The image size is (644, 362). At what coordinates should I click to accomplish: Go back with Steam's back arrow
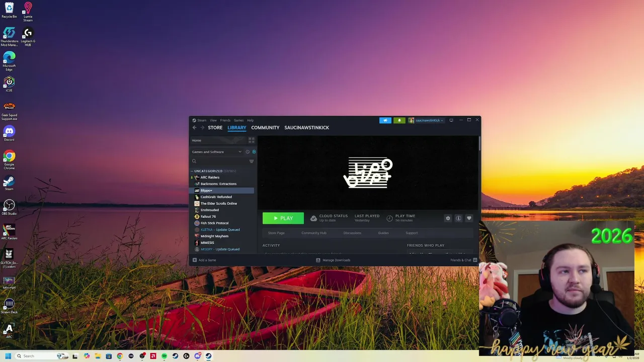click(x=194, y=128)
